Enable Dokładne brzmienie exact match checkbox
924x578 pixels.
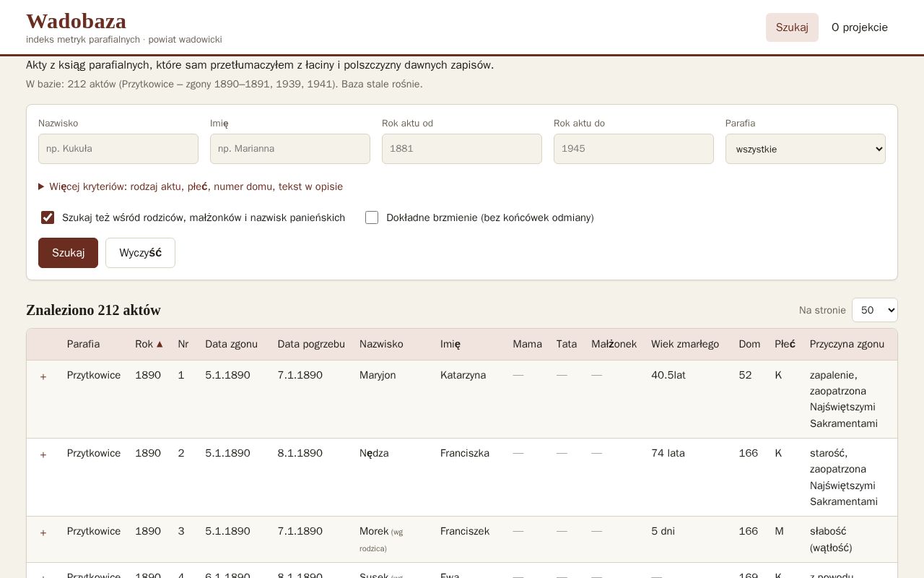click(x=372, y=217)
